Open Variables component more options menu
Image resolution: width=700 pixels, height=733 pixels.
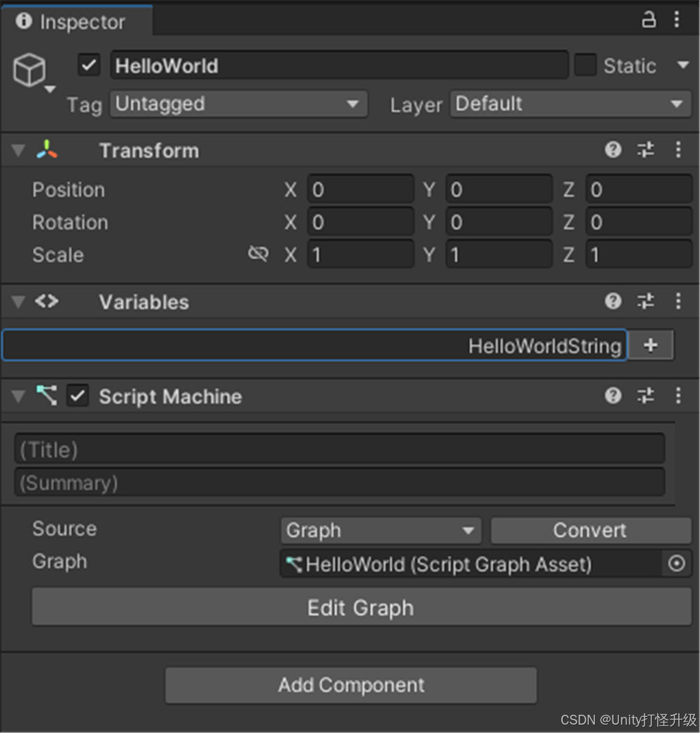pos(678,301)
